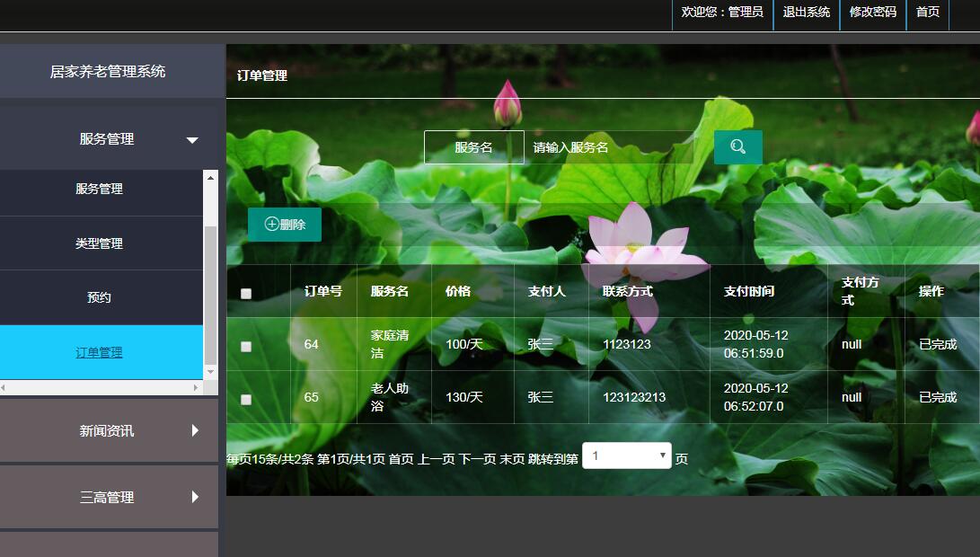
Task: Click the 订单号 column header
Action: [x=323, y=291]
